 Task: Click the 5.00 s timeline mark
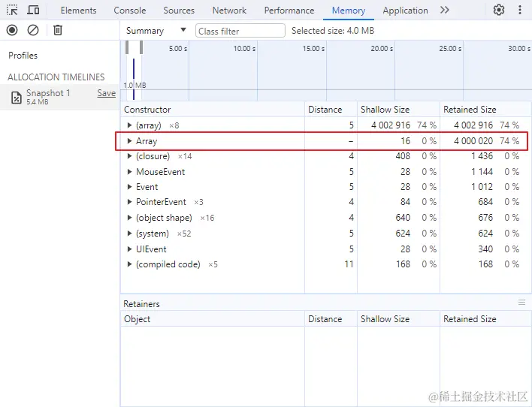pyautogui.click(x=178, y=49)
